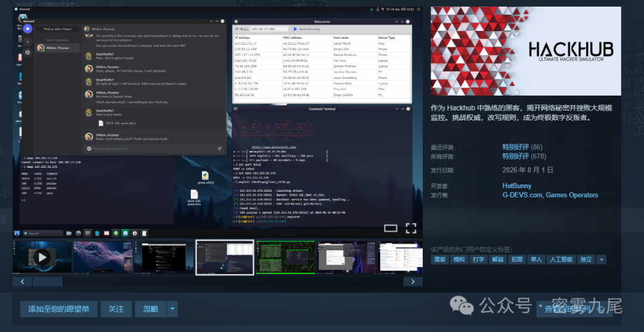Click the HACKHUB header banner image

coord(526,51)
